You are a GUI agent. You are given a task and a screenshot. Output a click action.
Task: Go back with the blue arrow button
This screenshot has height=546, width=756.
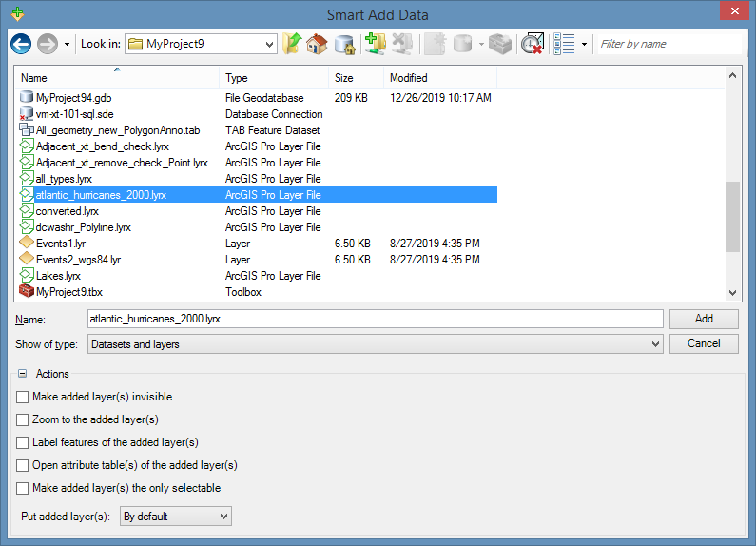coord(21,44)
